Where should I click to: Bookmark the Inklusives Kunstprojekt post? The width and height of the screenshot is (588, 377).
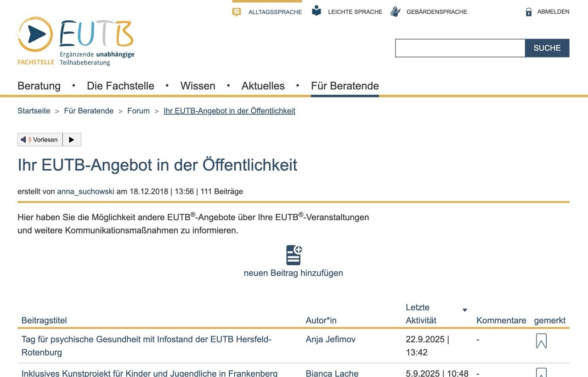click(541, 372)
